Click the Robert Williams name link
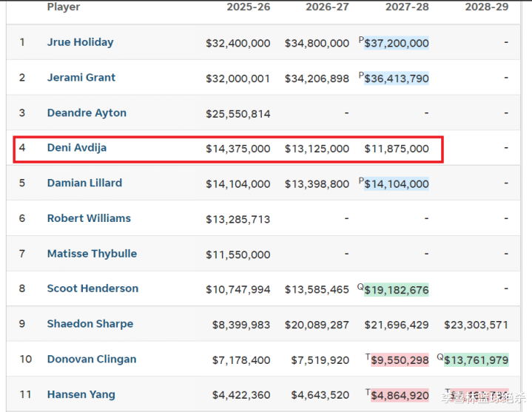 point(89,219)
